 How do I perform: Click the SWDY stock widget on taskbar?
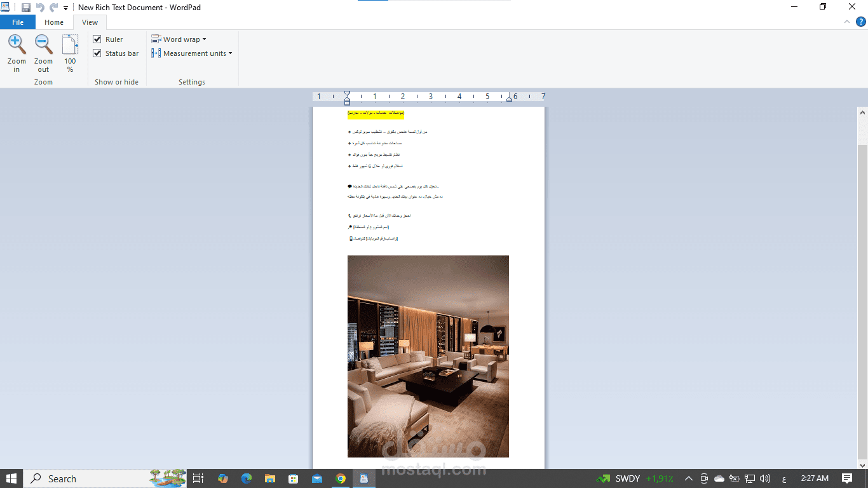(635, 478)
